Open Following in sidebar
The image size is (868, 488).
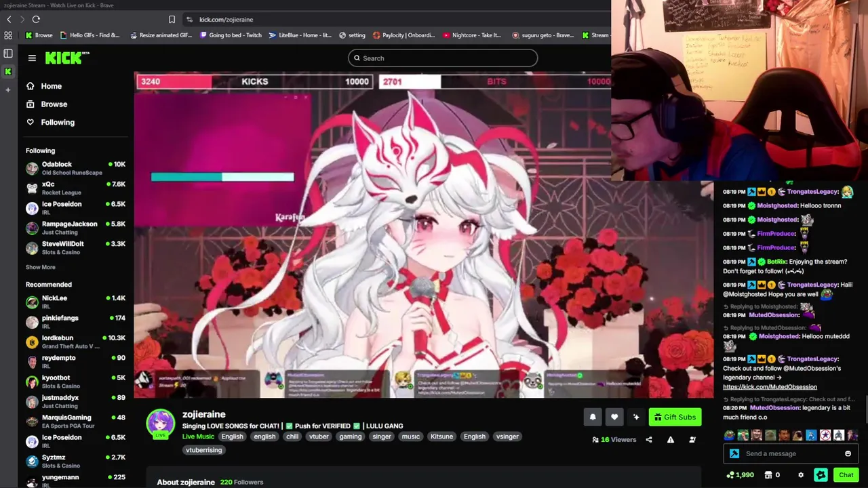click(x=50, y=123)
